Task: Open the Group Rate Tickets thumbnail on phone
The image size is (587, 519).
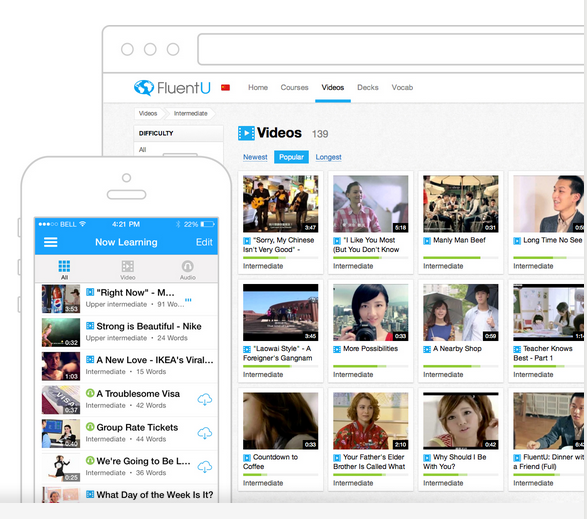Action: 61,434
